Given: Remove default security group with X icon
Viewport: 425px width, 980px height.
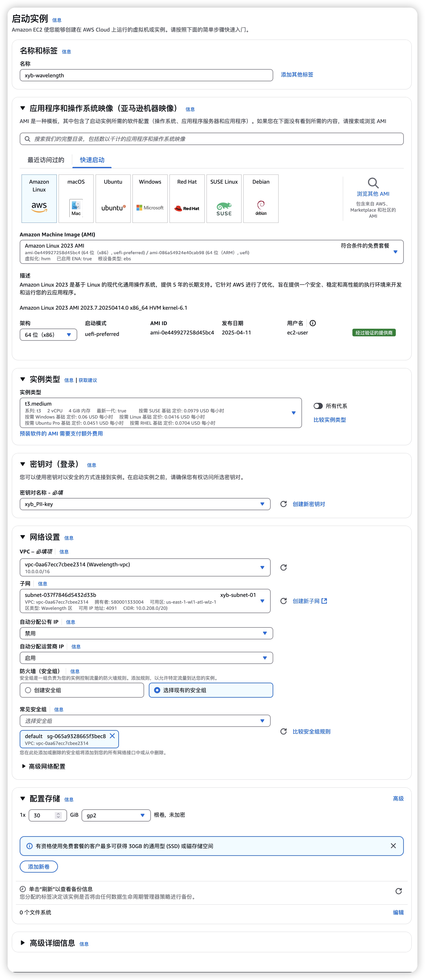Looking at the screenshot, I should tap(113, 736).
